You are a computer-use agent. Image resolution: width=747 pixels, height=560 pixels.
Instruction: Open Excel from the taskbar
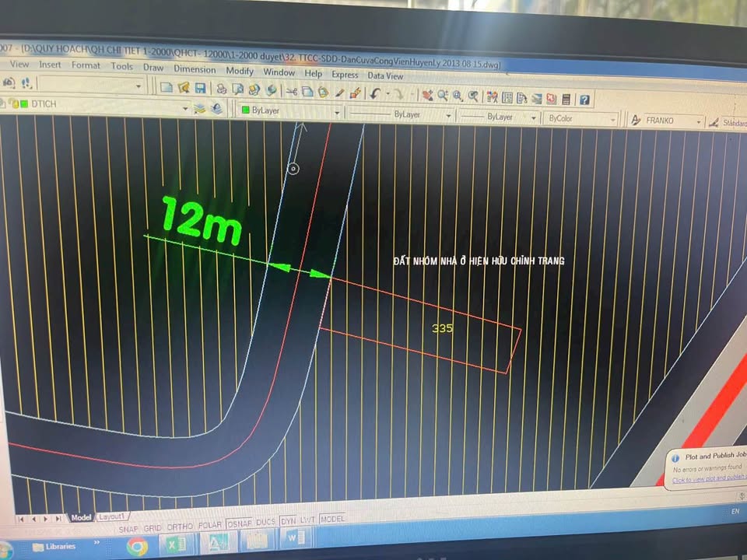tap(175, 545)
